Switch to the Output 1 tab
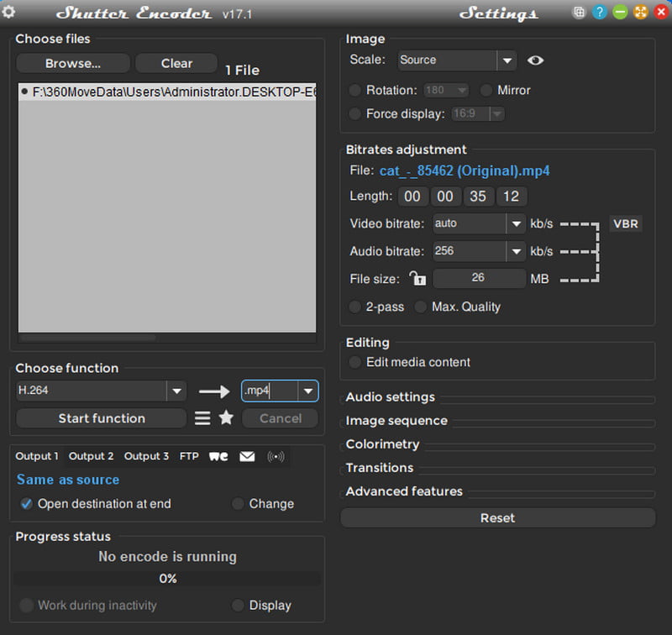This screenshot has width=672, height=635. [x=37, y=456]
